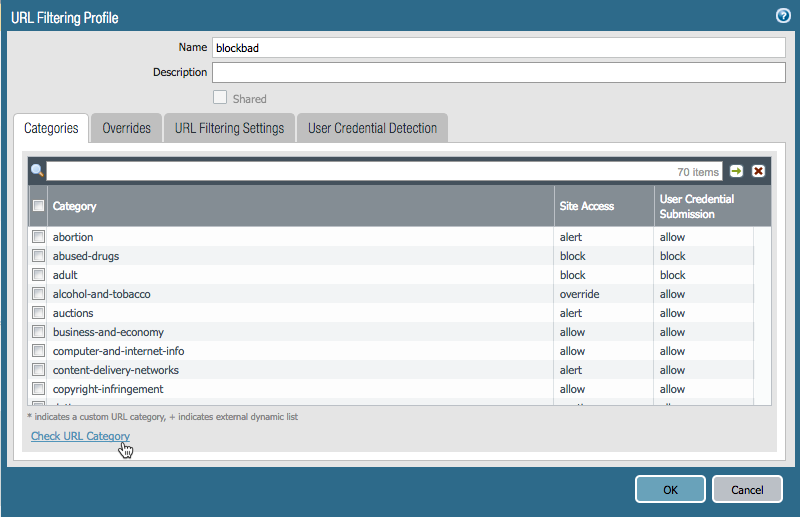Check the adult category checkbox
The height and width of the screenshot is (517, 800).
point(39,275)
